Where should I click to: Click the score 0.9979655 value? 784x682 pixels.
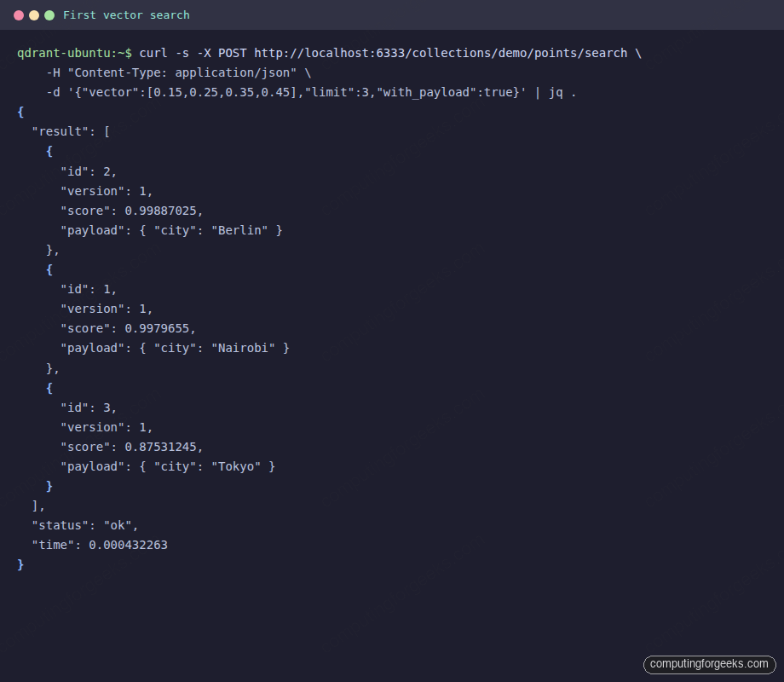pyautogui.click(x=157, y=329)
